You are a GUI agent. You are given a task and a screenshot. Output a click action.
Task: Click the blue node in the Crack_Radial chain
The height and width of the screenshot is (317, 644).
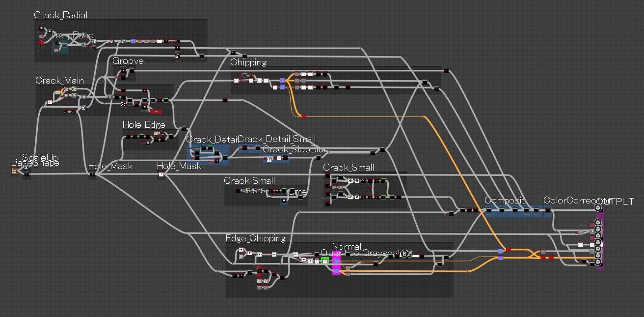coord(133,41)
